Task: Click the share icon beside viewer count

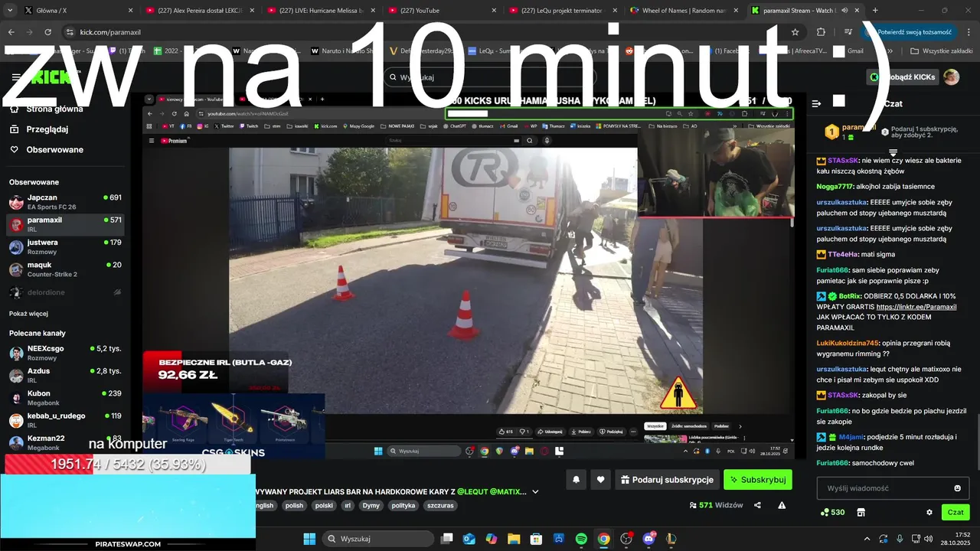Action: pos(758,505)
